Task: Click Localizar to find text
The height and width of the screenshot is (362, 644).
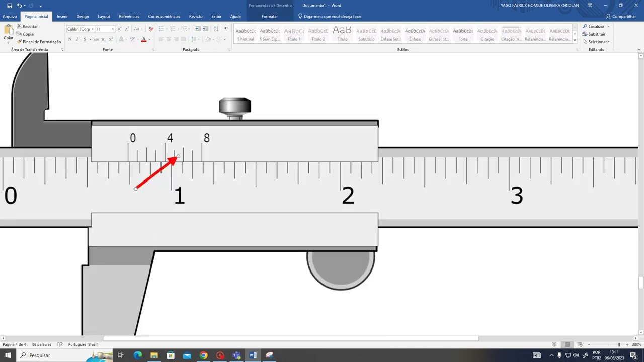Action: pos(596,26)
